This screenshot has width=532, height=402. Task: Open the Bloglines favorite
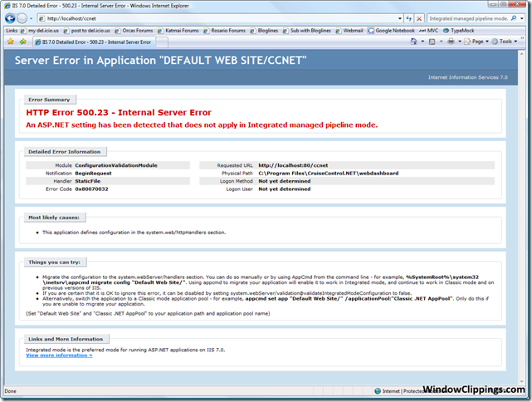pos(264,31)
